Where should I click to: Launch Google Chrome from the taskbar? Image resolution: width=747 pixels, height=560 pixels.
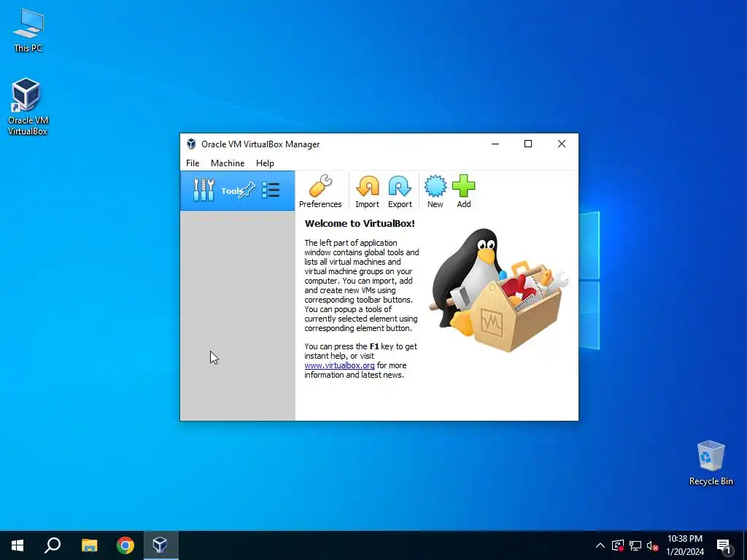click(x=125, y=545)
